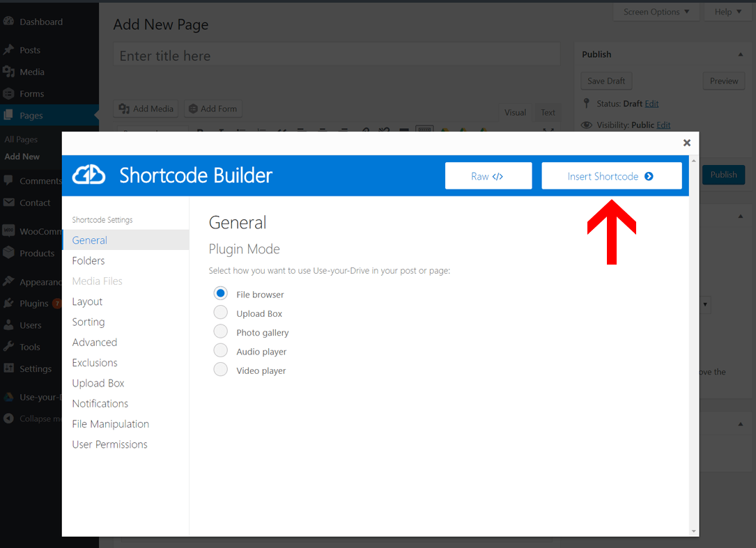
Task: Click the Shortcode Builder cloud logo
Action: pyautogui.click(x=88, y=175)
